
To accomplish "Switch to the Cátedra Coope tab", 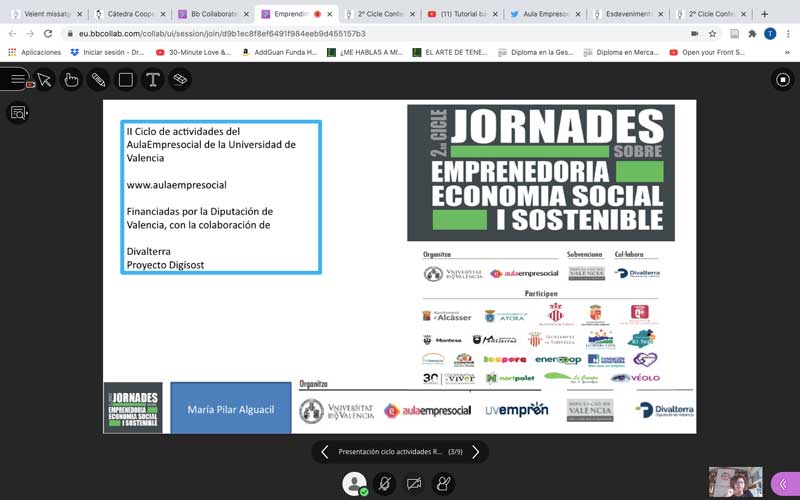I will click(x=130, y=14).
